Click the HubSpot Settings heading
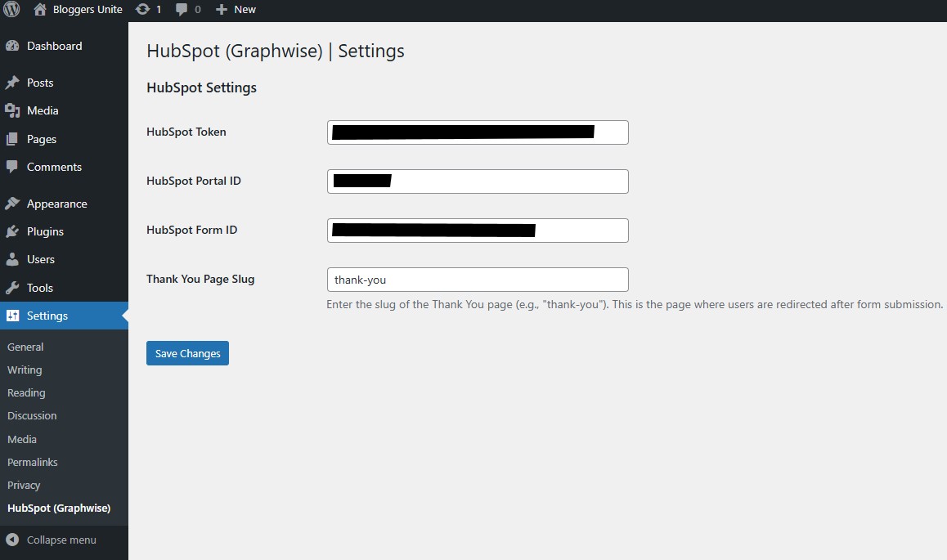Image resolution: width=947 pixels, height=560 pixels. [201, 88]
